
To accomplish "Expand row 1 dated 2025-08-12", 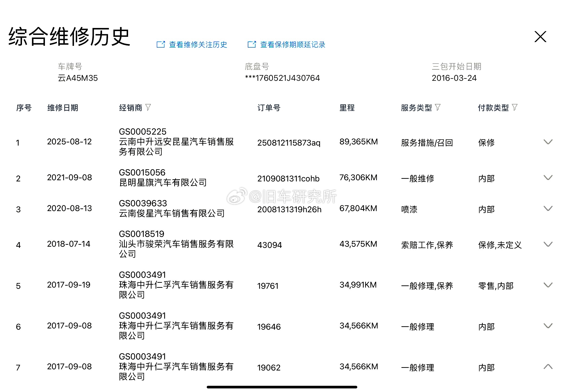I will (x=548, y=142).
